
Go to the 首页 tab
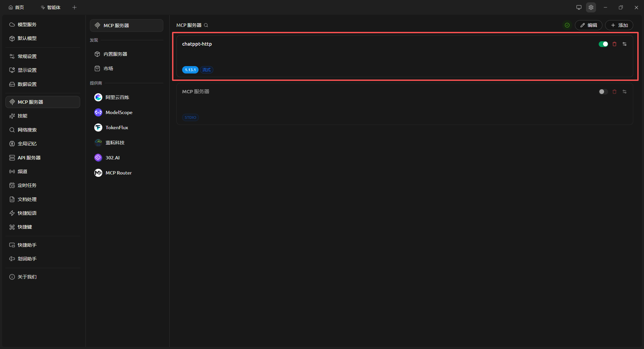[x=16, y=7]
